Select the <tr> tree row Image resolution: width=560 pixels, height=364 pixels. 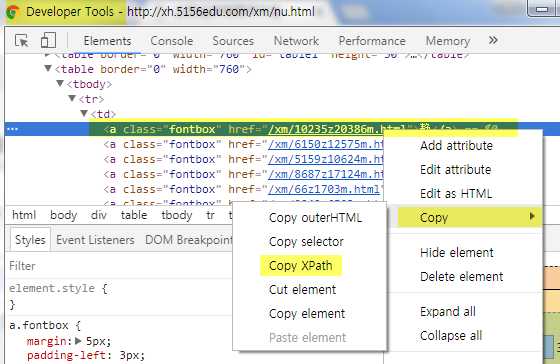point(91,99)
